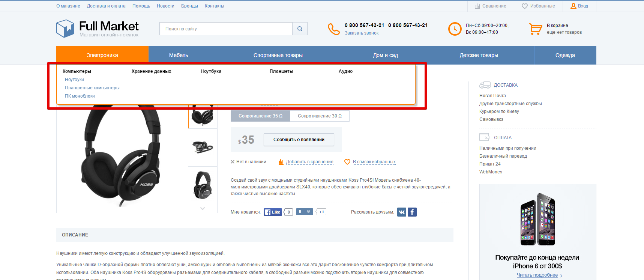
Task: Click the Нет в наличии status text
Action: (x=251, y=162)
